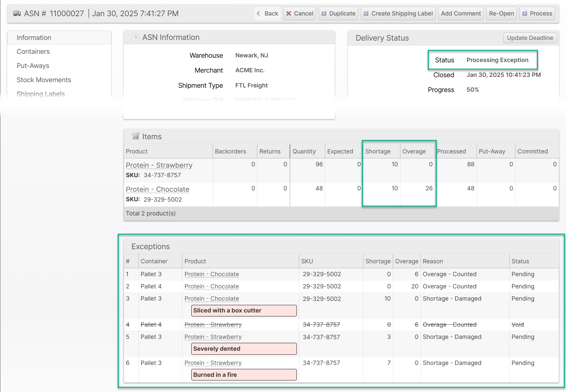This screenshot has width=566, height=392.
Task: Click Add Comment button
Action: (x=460, y=14)
